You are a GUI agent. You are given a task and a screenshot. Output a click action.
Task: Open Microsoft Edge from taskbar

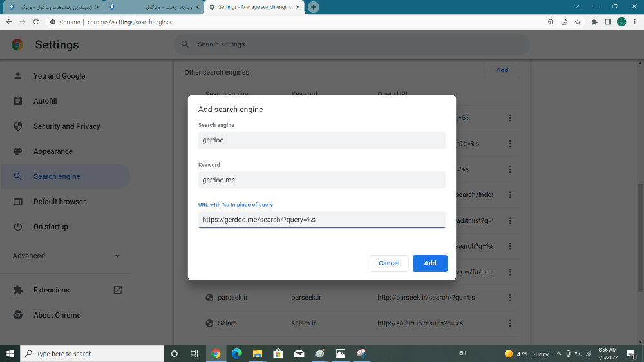[x=236, y=354]
